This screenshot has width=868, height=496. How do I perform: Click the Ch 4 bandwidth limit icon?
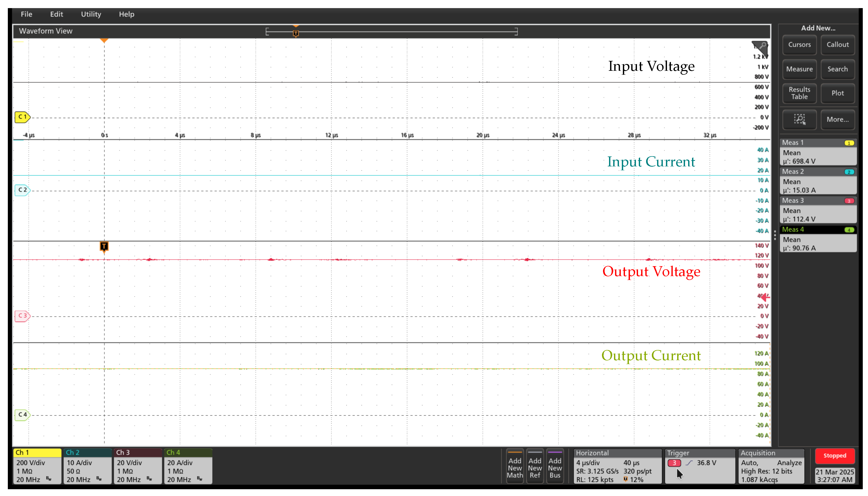click(199, 479)
